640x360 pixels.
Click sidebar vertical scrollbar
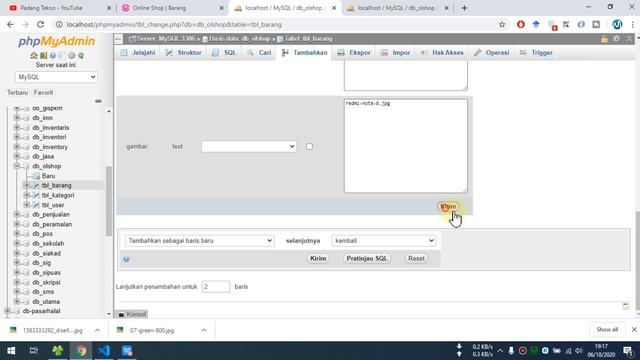(x=109, y=201)
